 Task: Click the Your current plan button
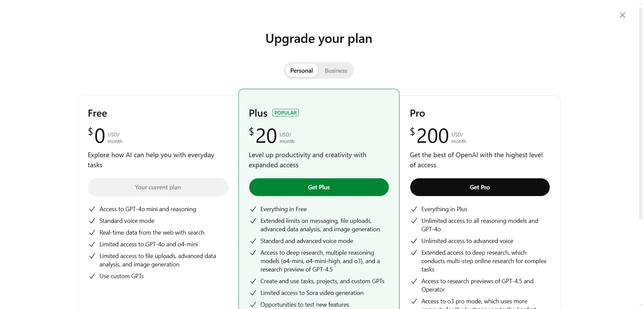(x=158, y=187)
